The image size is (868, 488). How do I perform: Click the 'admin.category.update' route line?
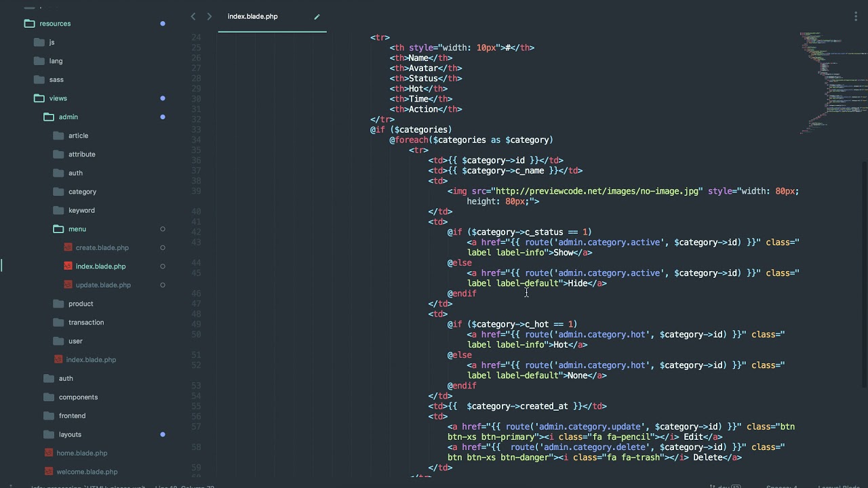point(621,427)
